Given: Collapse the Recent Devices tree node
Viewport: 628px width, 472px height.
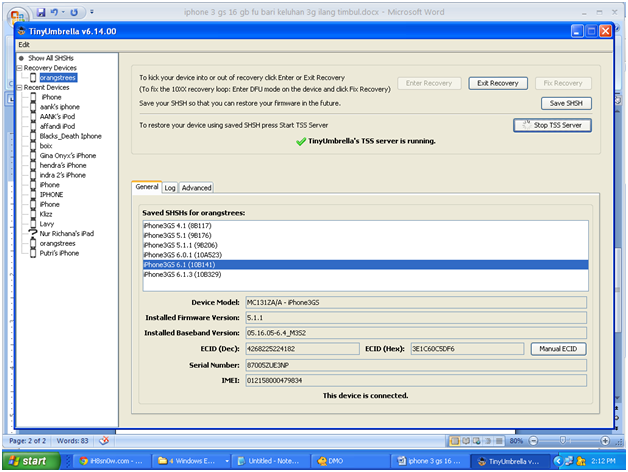Looking at the screenshot, I should 19,87.
